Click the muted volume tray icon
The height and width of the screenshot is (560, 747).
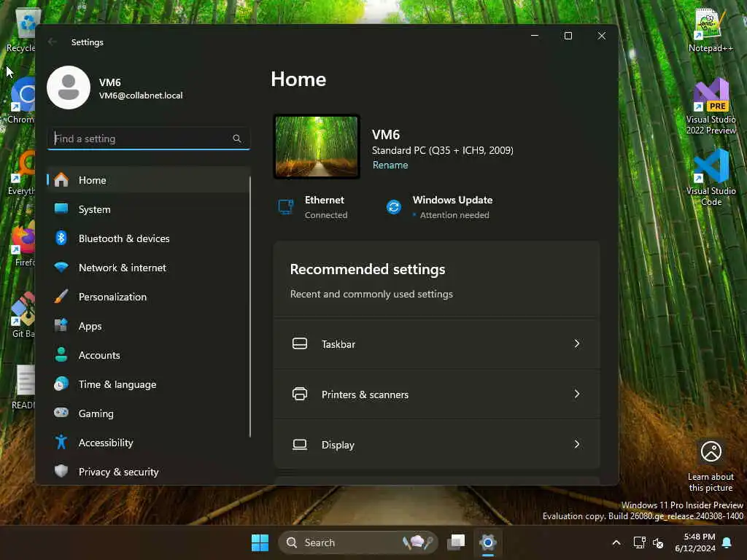(658, 542)
